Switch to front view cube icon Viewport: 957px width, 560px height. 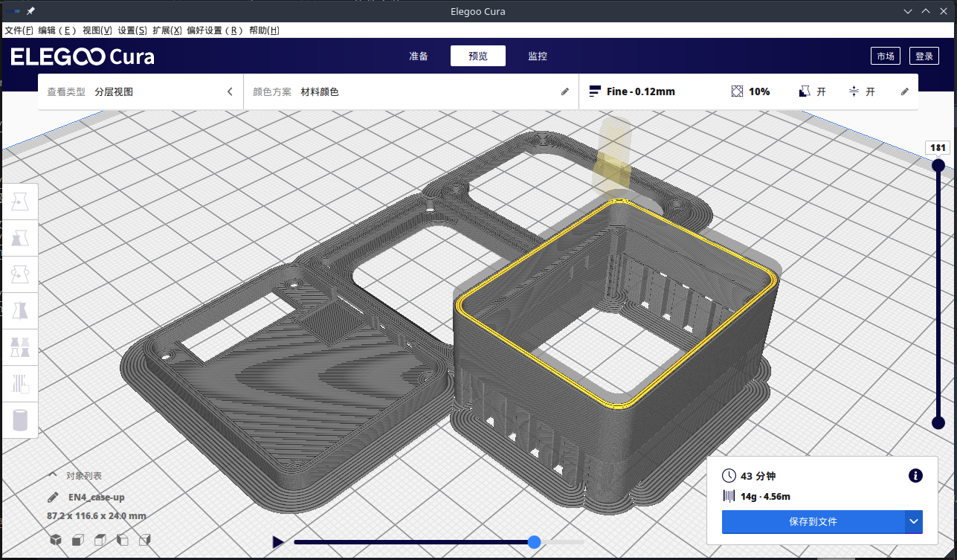[x=78, y=540]
